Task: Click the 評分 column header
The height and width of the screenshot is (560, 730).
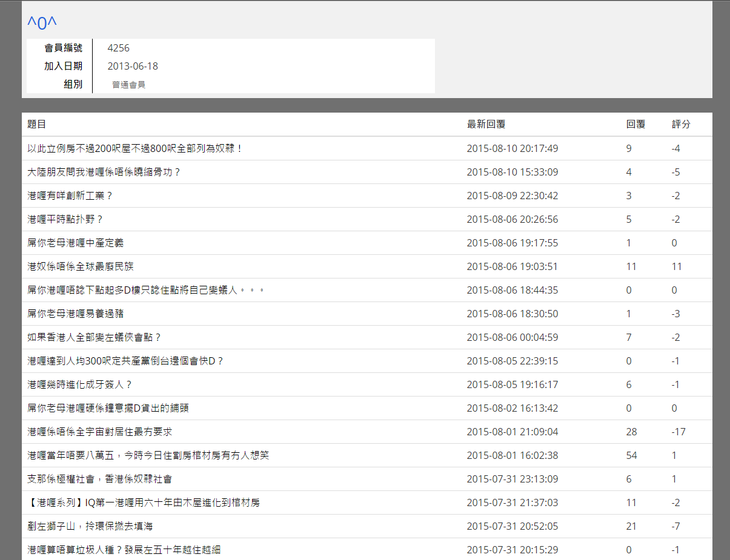Action: [681, 124]
